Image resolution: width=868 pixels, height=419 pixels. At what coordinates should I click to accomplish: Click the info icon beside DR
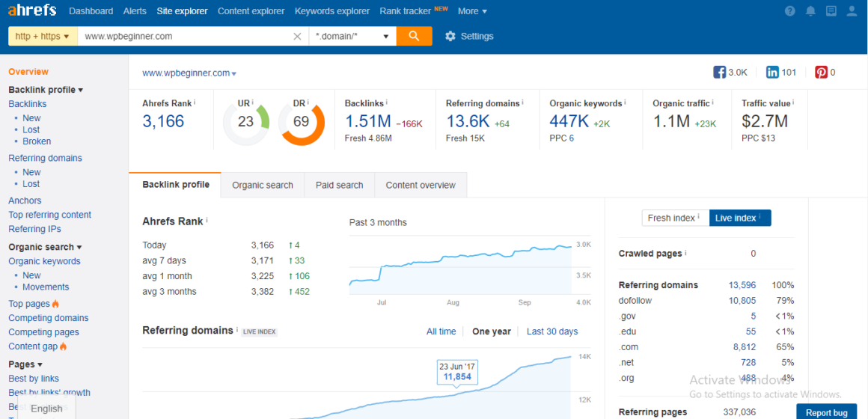(x=308, y=103)
